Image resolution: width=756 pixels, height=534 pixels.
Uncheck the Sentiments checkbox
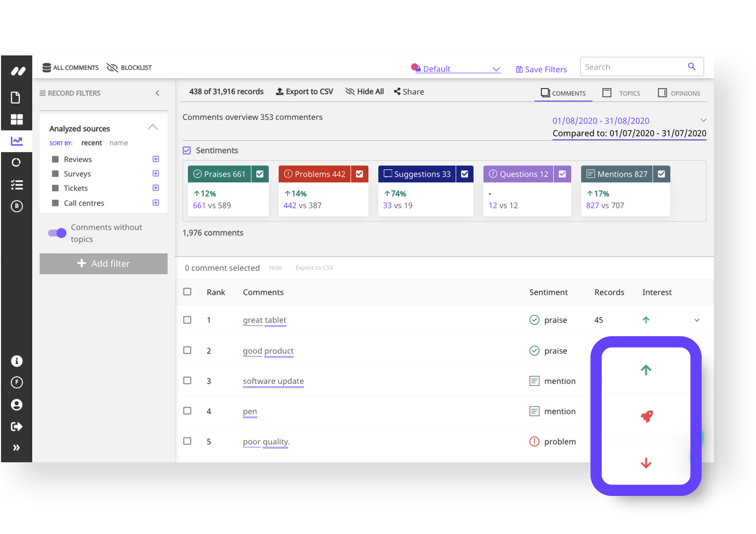click(187, 150)
